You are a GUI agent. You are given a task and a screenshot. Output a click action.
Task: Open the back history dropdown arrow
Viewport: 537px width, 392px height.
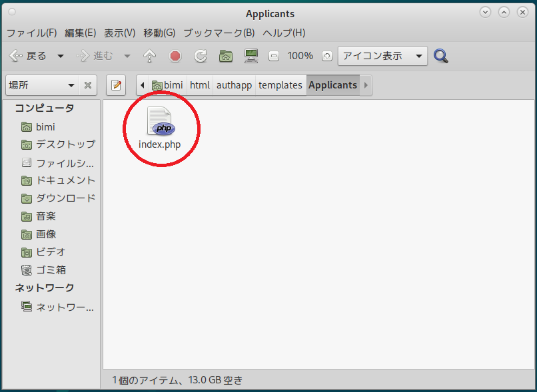click(61, 56)
